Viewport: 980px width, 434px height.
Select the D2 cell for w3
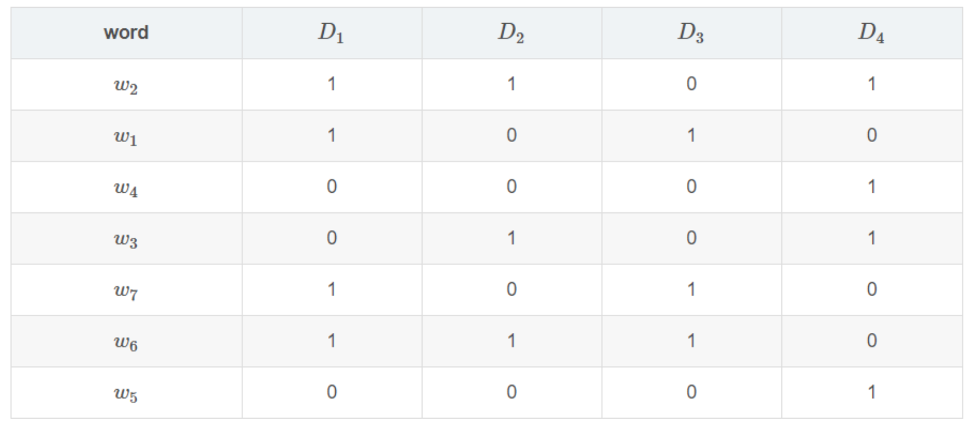(511, 238)
